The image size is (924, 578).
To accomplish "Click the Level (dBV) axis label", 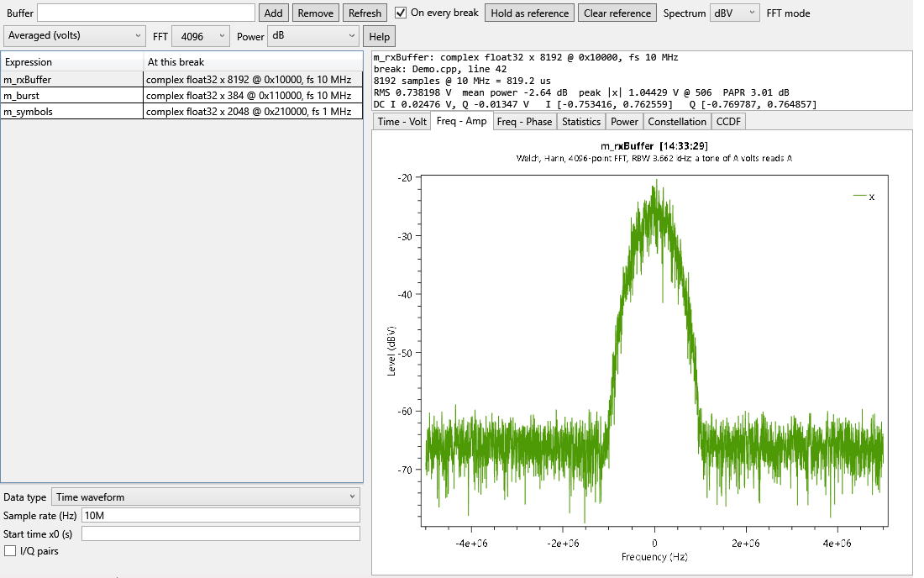I will coord(391,351).
